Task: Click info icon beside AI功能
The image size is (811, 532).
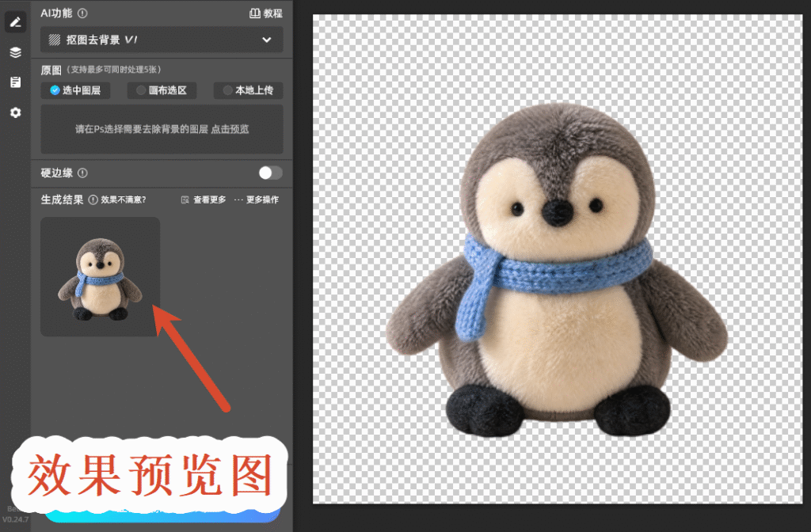Action: tap(82, 13)
